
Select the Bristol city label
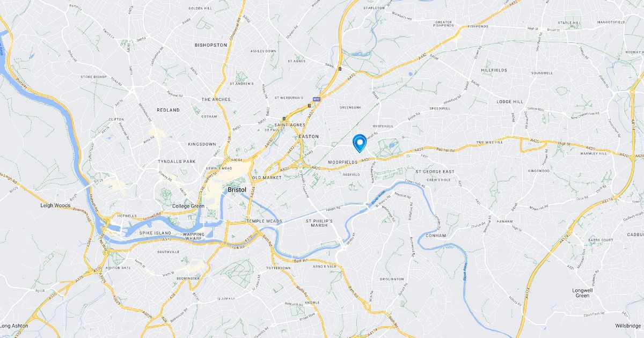(x=237, y=189)
